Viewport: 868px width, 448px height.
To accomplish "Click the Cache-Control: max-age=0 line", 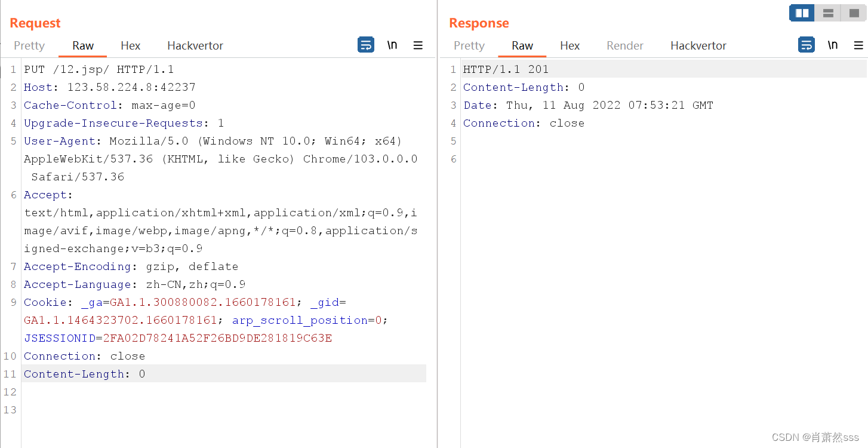I will coord(110,105).
